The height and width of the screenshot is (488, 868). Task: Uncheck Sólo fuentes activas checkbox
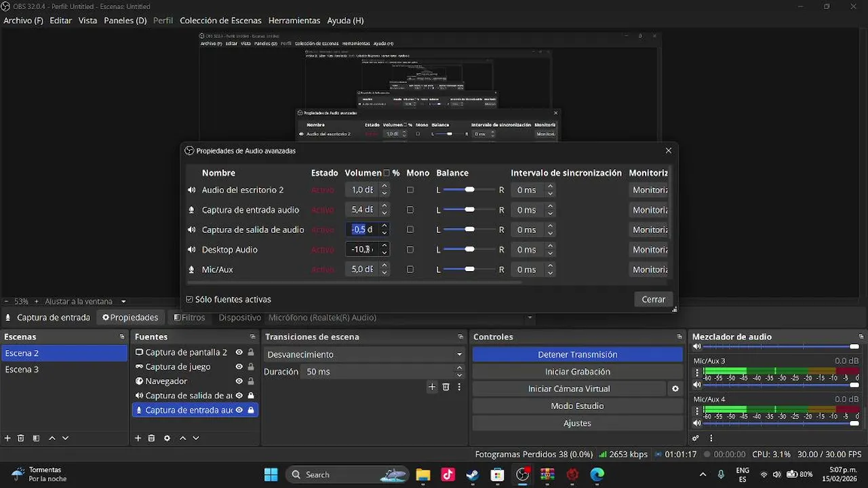[x=189, y=300]
